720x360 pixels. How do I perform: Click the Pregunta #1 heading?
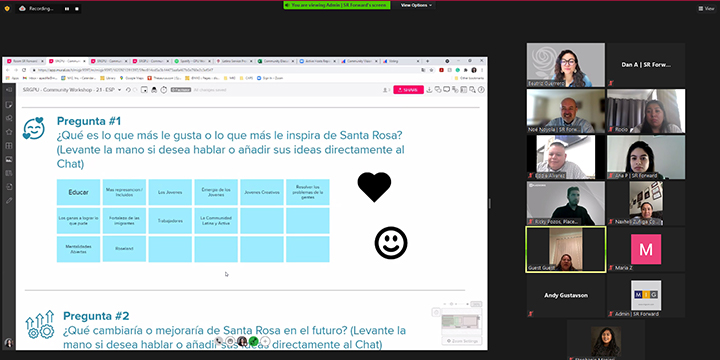click(x=89, y=121)
